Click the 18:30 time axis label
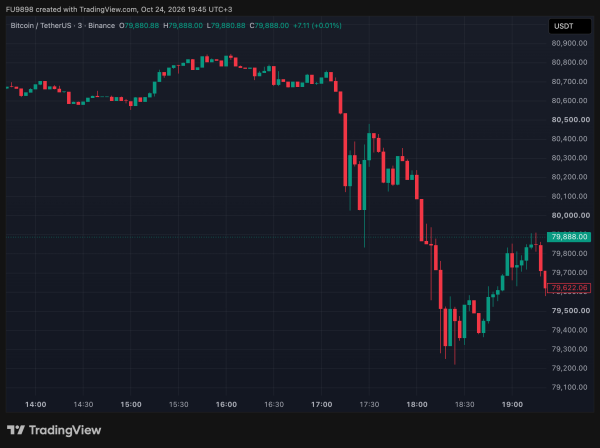The image size is (600, 448). 465,404
